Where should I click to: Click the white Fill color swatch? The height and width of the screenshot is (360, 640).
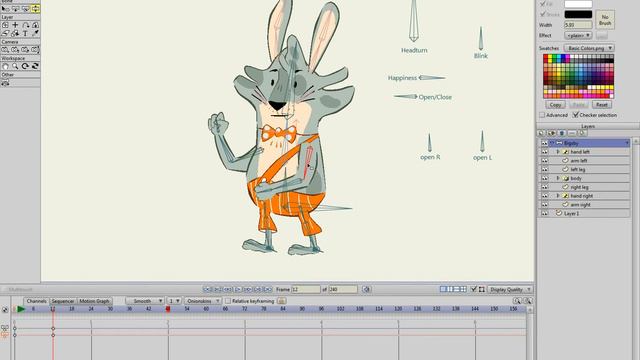coord(578,4)
